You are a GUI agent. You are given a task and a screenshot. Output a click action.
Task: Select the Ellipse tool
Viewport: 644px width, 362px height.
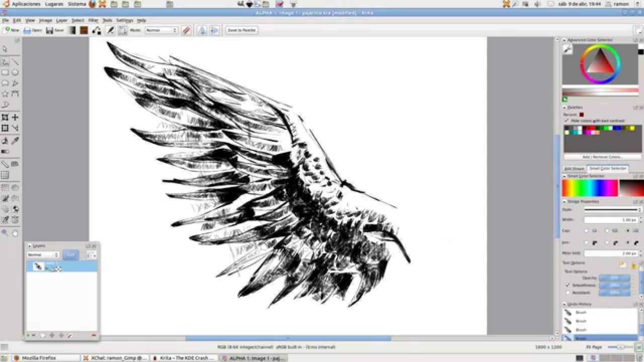tap(15, 72)
